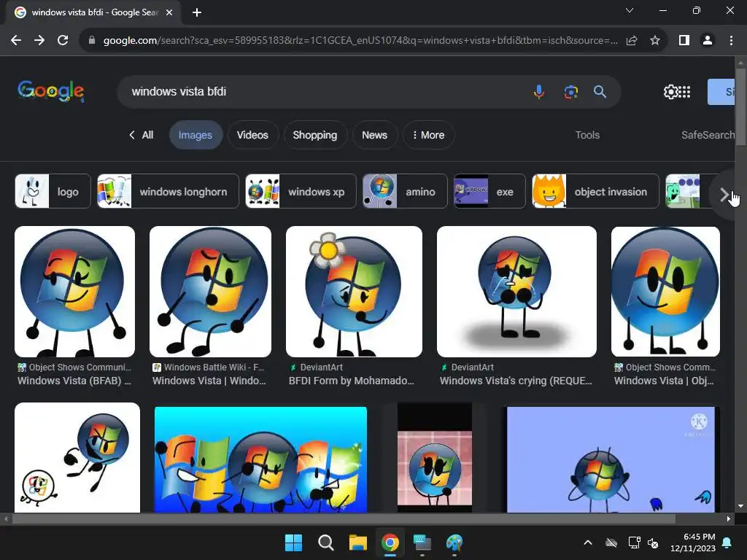Viewport: 747px width, 560px height.
Task: Open Google quick settings gear
Action: (670, 91)
